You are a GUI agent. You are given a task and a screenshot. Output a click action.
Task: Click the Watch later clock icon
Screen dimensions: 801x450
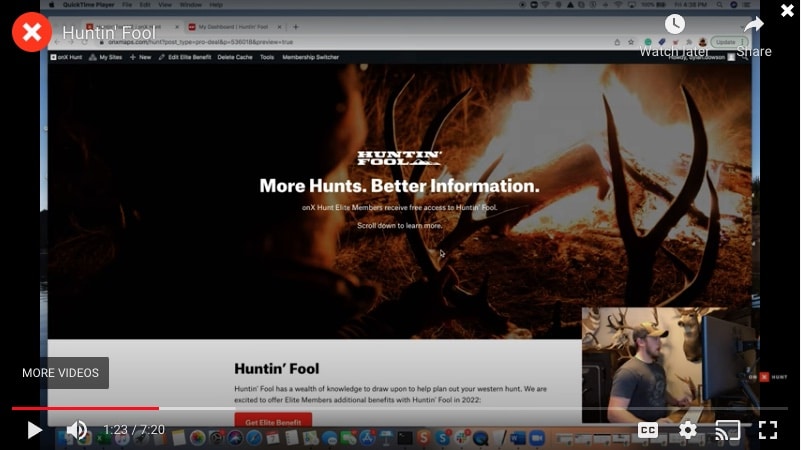pyautogui.click(x=675, y=25)
